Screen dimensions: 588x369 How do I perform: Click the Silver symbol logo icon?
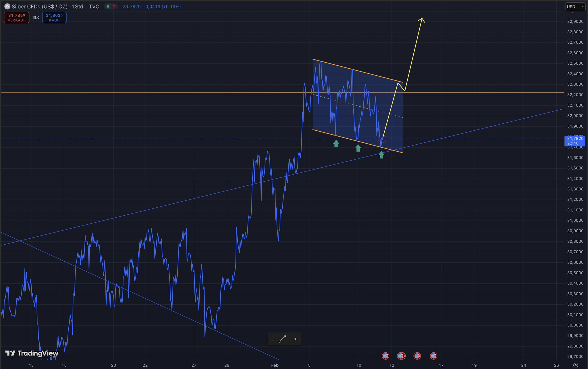7,6
